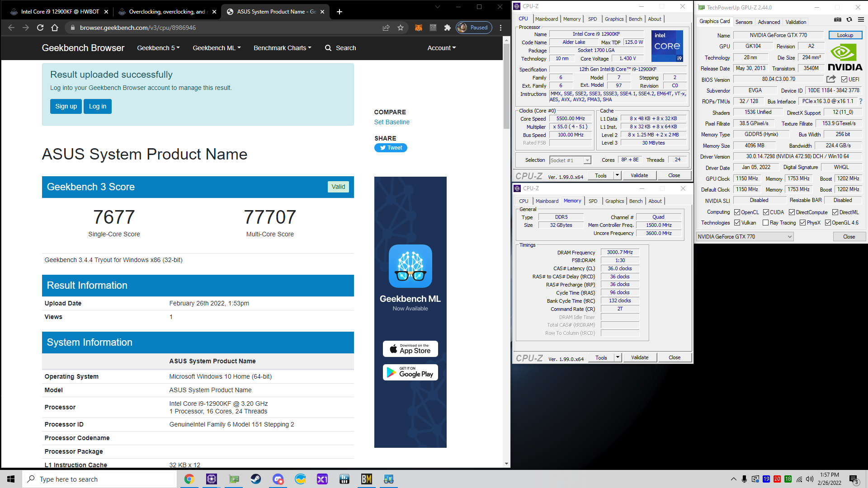Expand the Geekbench ML dropdown menu
The height and width of the screenshot is (488, 868).
click(x=217, y=48)
